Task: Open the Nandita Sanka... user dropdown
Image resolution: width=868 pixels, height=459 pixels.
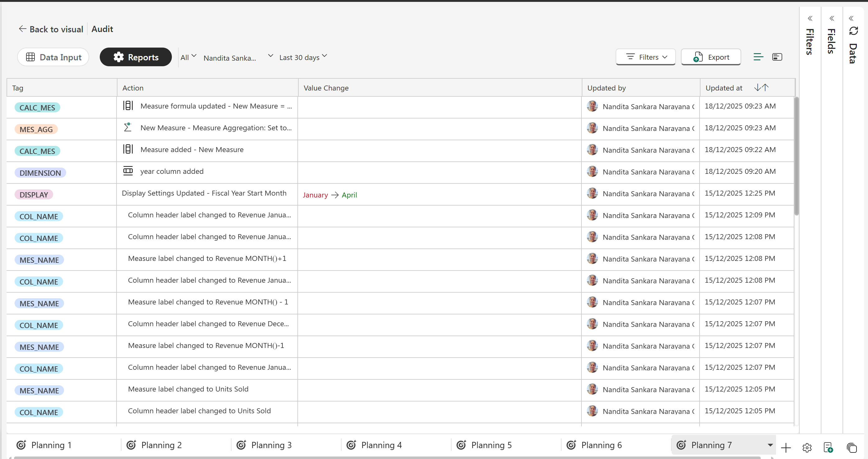Action: click(238, 57)
